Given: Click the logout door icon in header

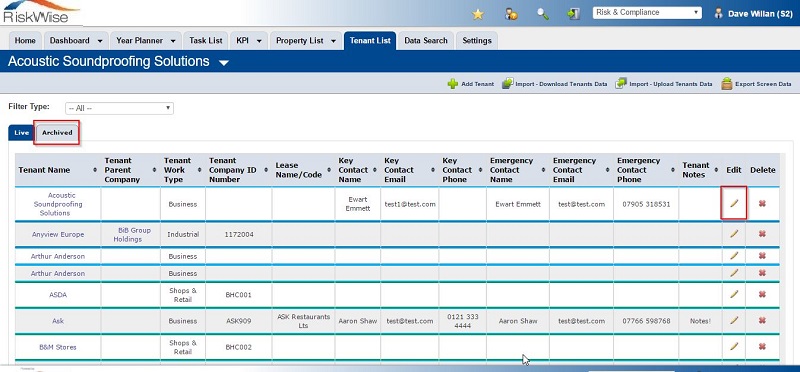Looking at the screenshot, I should click(x=573, y=14).
